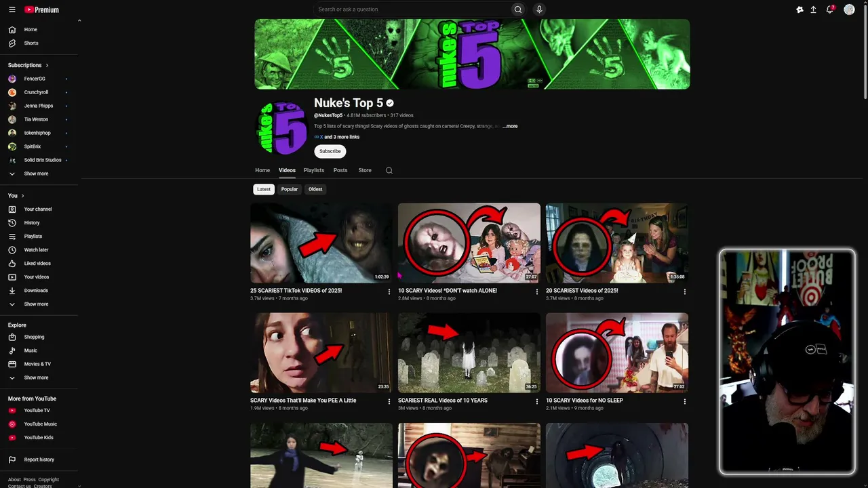The height and width of the screenshot is (488, 868).
Task: Sort videos with the Oldest chip
Action: click(x=315, y=189)
